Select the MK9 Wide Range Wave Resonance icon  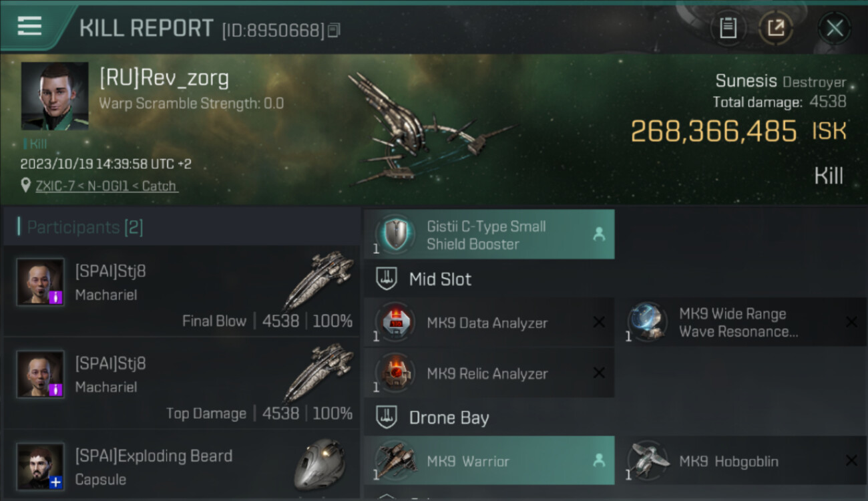647,323
